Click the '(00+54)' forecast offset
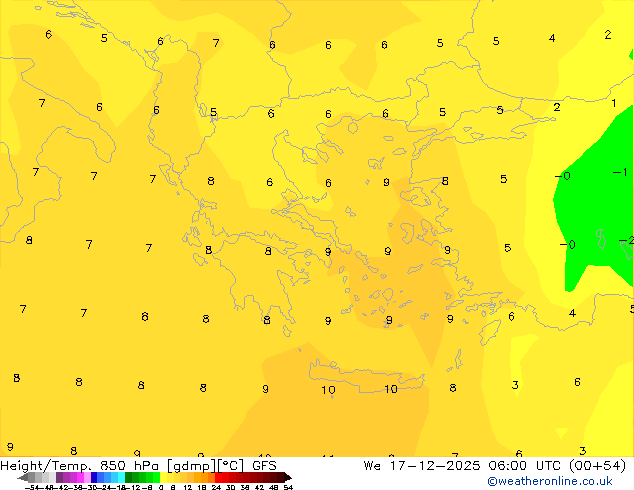 [x=598, y=466]
